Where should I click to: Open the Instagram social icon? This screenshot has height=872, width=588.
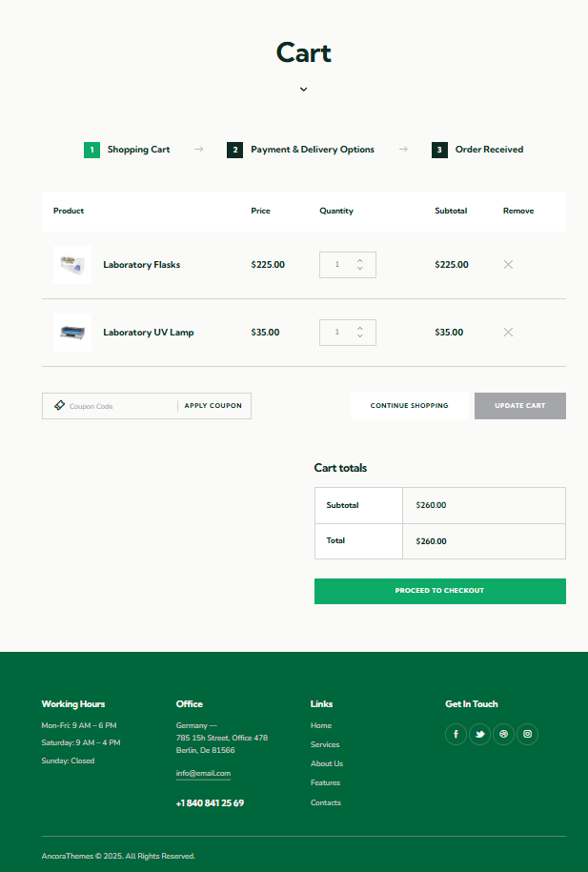click(527, 734)
